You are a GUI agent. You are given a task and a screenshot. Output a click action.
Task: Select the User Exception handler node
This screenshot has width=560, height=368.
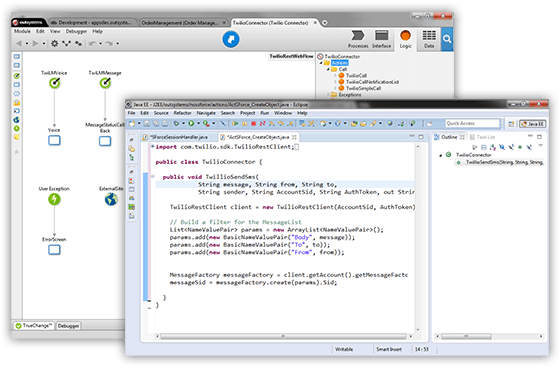click(x=54, y=199)
